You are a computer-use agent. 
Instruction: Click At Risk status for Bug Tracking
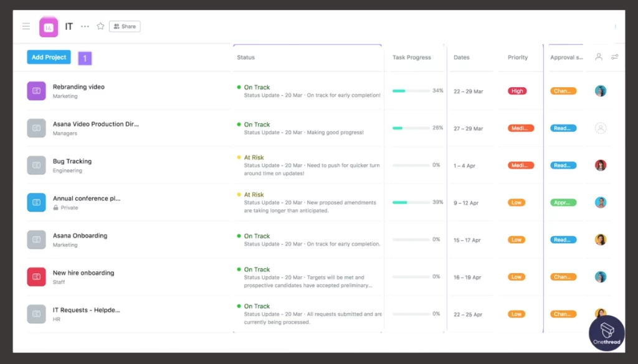254,157
